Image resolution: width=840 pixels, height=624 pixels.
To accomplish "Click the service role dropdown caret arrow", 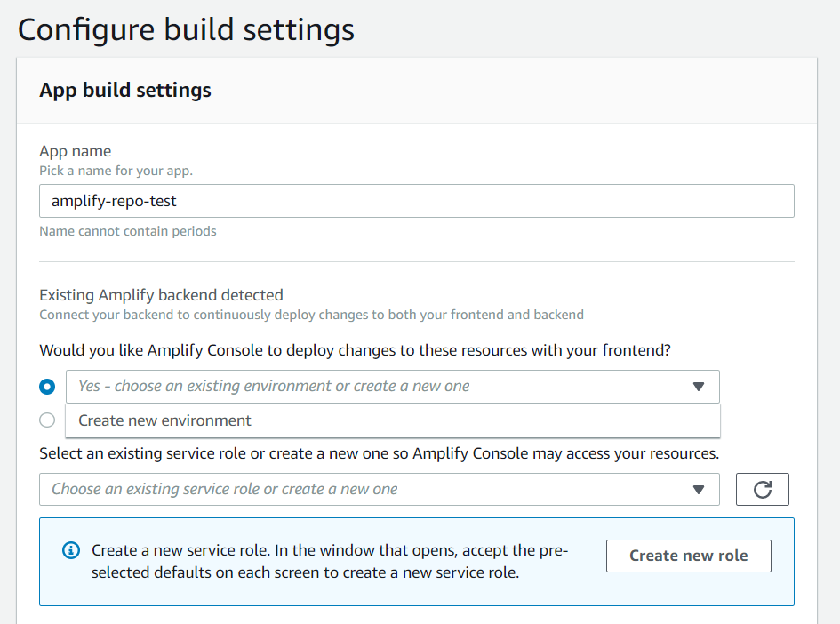I will [x=699, y=489].
